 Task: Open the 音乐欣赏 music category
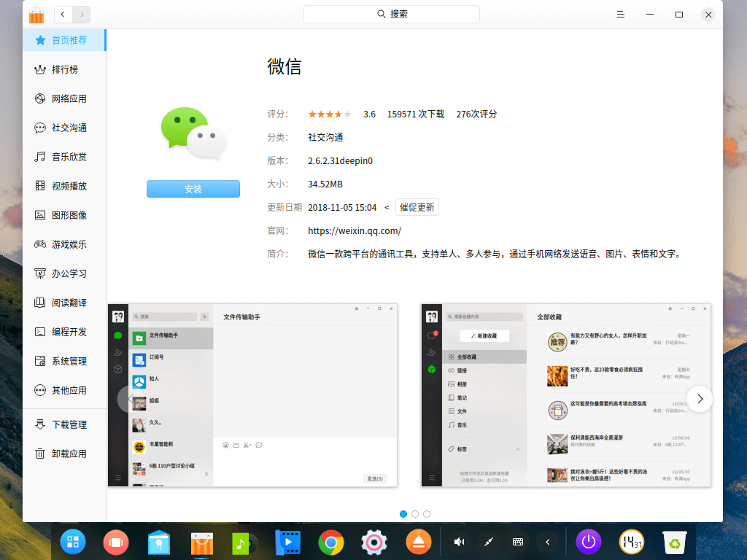pyautogui.click(x=64, y=157)
